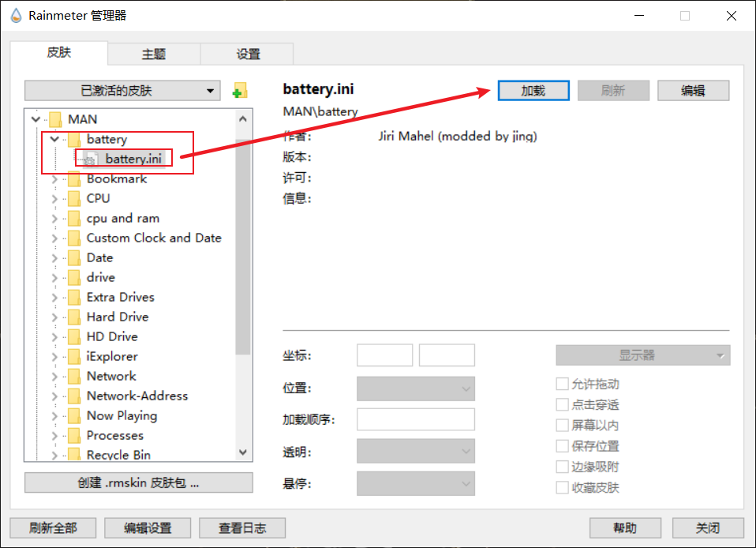Expand the Hard Drive folder node
The height and width of the screenshot is (548, 756).
click(54, 317)
